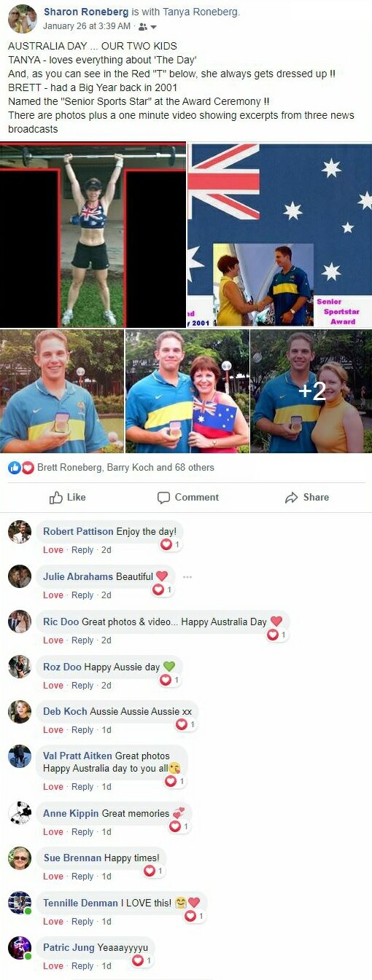
Task: Reply to Deb Koch's comment
Action: pos(82,730)
